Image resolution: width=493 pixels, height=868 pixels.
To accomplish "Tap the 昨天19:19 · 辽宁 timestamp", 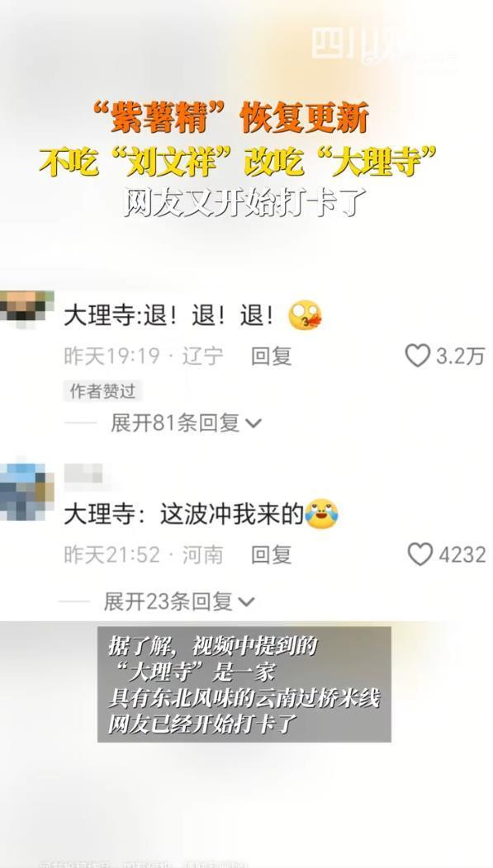I will click(144, 356).
